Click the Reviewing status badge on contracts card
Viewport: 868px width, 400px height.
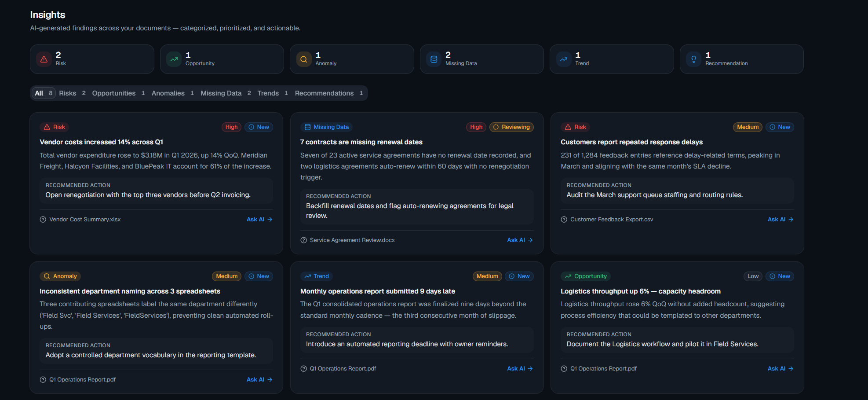point(511,127)
